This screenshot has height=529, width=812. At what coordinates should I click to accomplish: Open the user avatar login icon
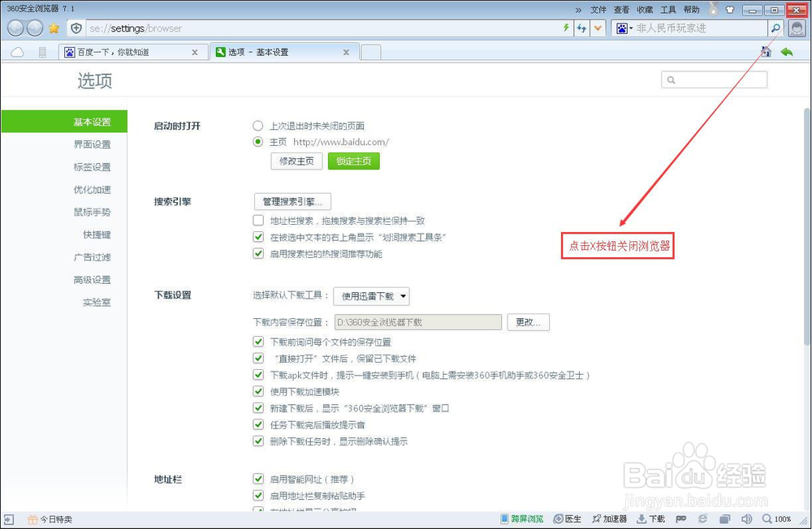point(797,28)
